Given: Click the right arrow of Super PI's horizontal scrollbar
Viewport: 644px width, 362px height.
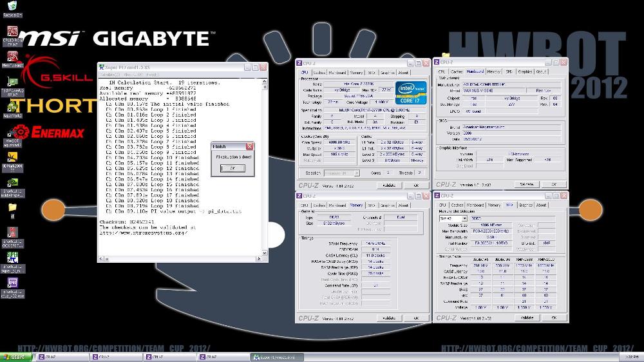Looking at the screenshot, I should 258,259.
